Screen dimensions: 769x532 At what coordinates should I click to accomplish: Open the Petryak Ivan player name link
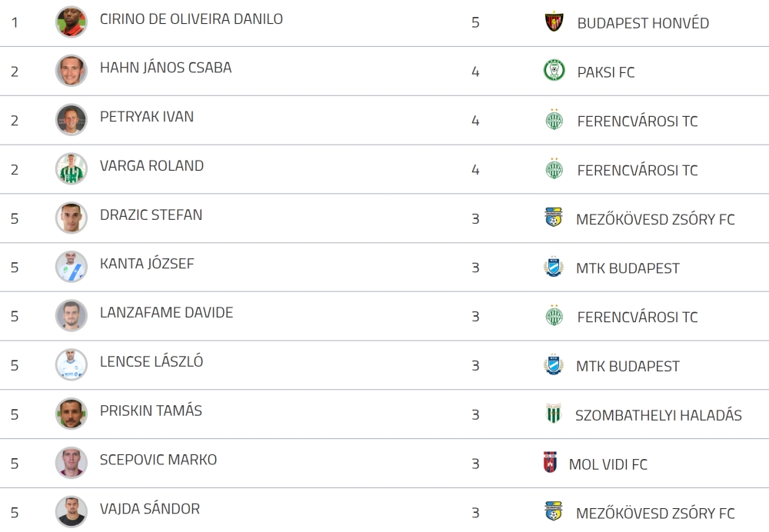tap(147, 117)
